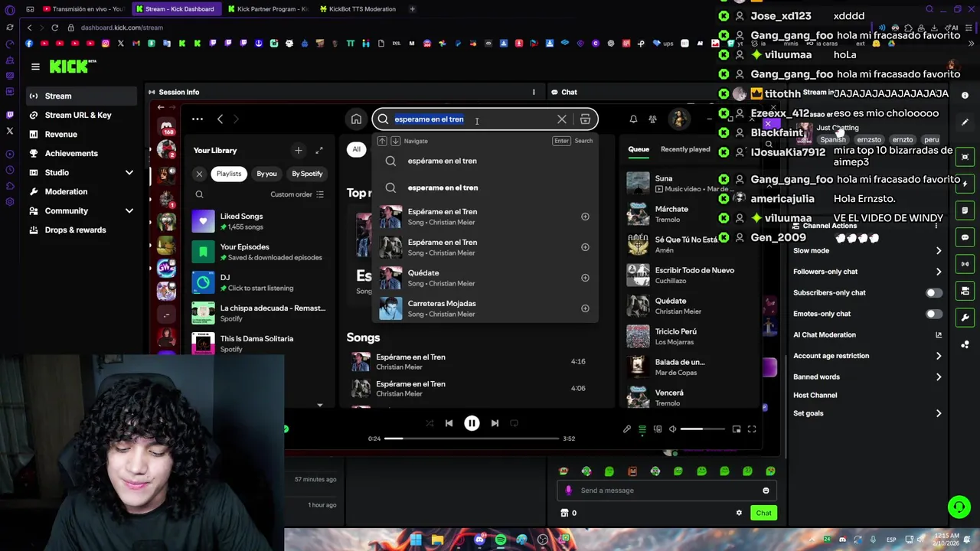Enter Spotify full screen
980x551 pixels.
[752, 429]
